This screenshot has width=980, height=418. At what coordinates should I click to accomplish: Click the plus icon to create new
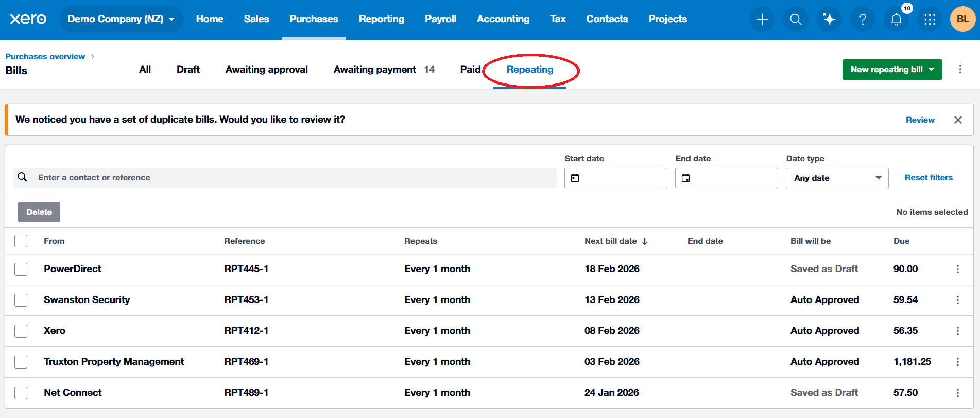pos(762,20)
